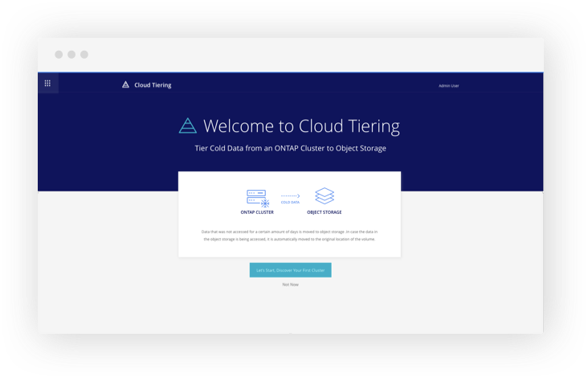Click the OBJECT STORAGE label
The width and height of the screenshot is (588, 378).
coord(325,212)
